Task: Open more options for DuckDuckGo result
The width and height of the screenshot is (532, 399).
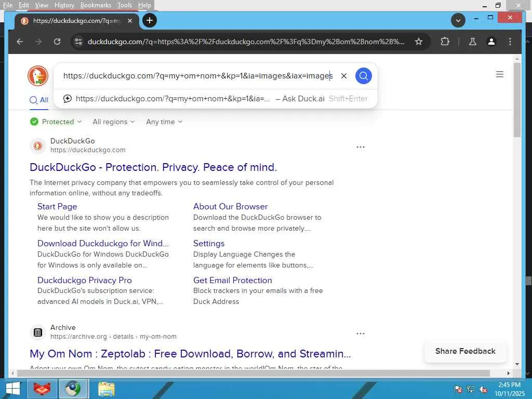Action: coord(361,147)
